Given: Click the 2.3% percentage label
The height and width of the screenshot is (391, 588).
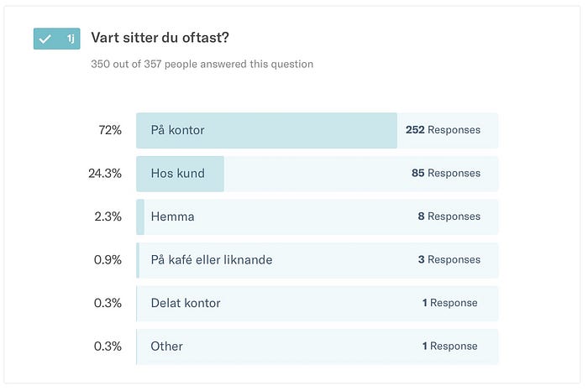Looking at the screenshot, I should 108,216.
